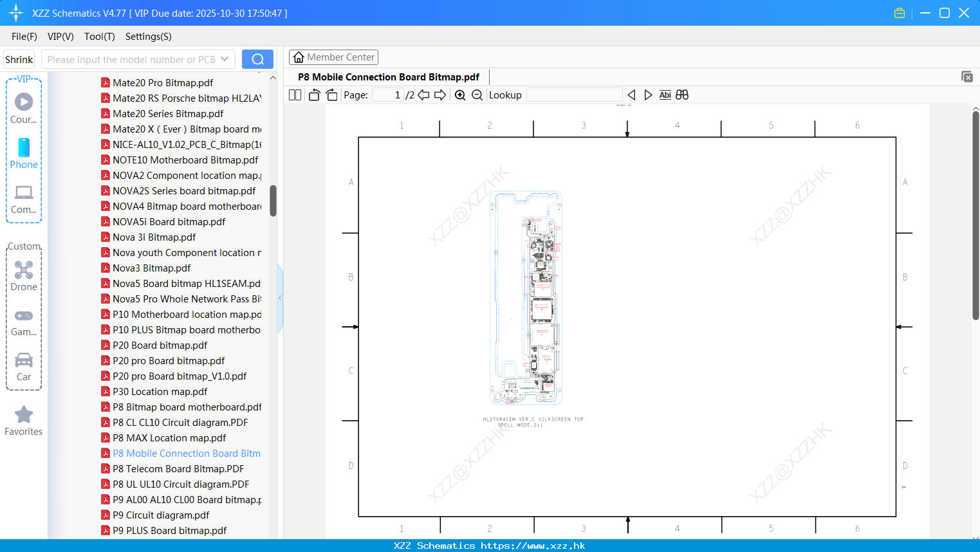Screen dimensions: 980x552
Task: Open the Car category
Action: coord(24,367)
